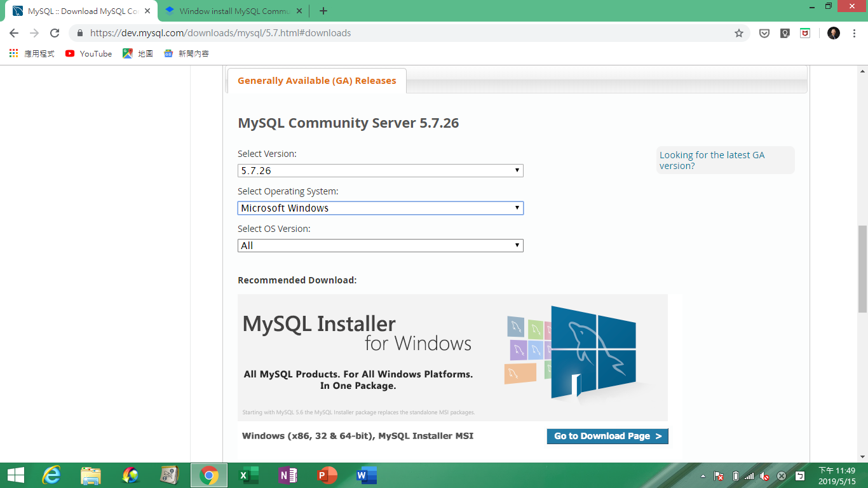Click the muted volume tray icon
This screenshot has height=488, width=868.
[x=765, y=476]
